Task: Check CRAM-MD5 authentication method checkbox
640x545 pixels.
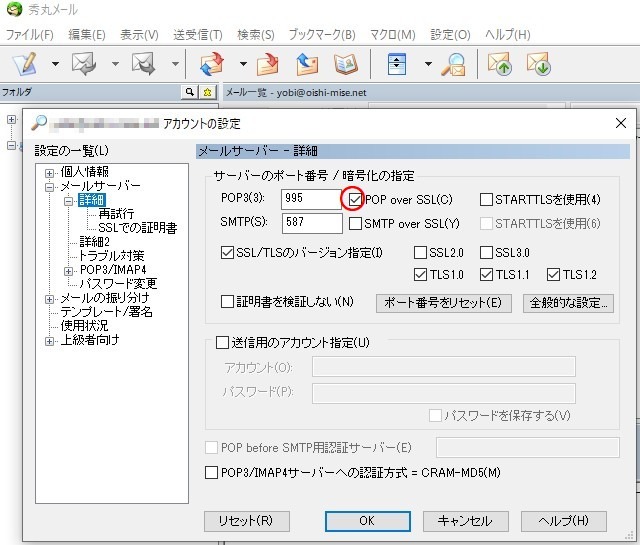Action: [x=211, y=472]
